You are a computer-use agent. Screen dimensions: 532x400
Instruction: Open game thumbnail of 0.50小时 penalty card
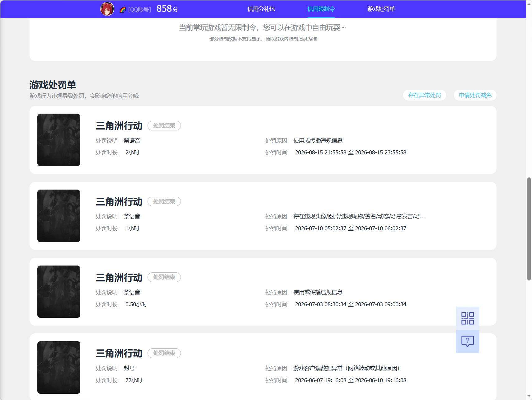pyautogui.click(x=59, y=292)
